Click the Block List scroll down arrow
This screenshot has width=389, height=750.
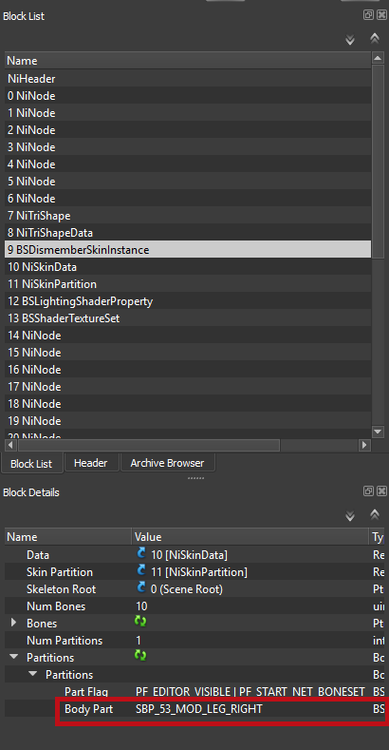[378, 431]
